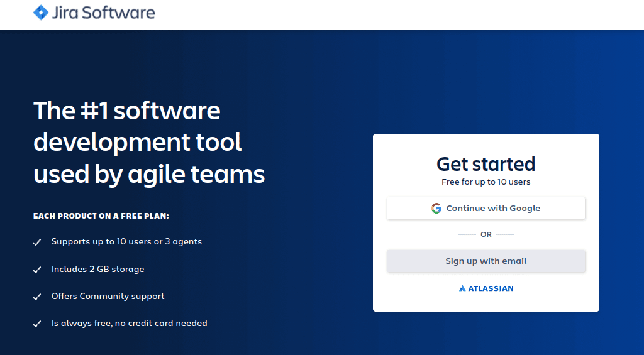Screen dimensions: 644x355
Task: Click the Google G logo icon
Action: [436, 208]
